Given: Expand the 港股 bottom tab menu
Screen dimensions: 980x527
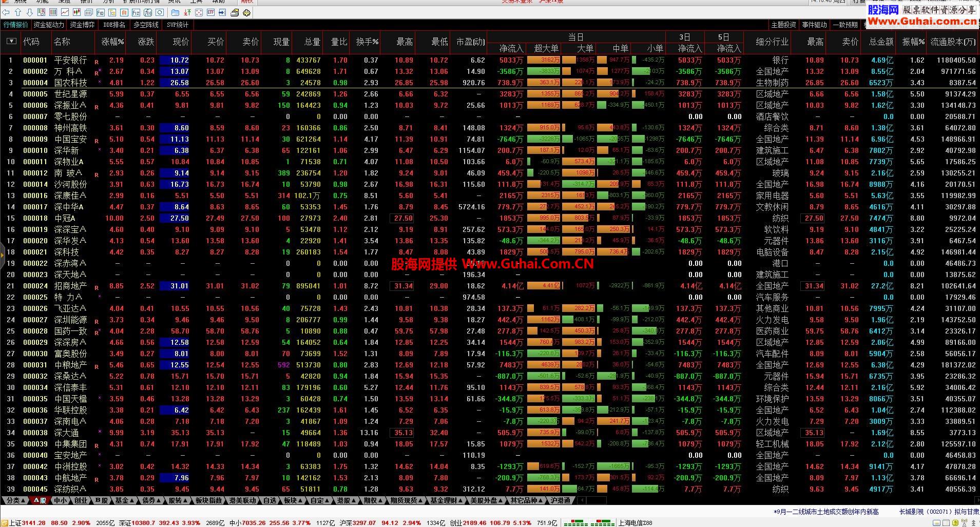Looking at the screenshot, I should [x=347, y=500].
